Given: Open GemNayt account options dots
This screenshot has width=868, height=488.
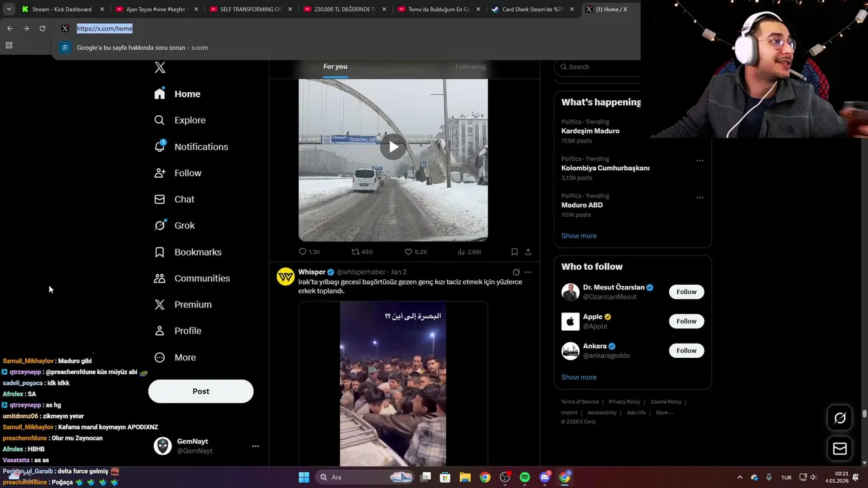Looking at the screenshot, I should pos(256,446).
